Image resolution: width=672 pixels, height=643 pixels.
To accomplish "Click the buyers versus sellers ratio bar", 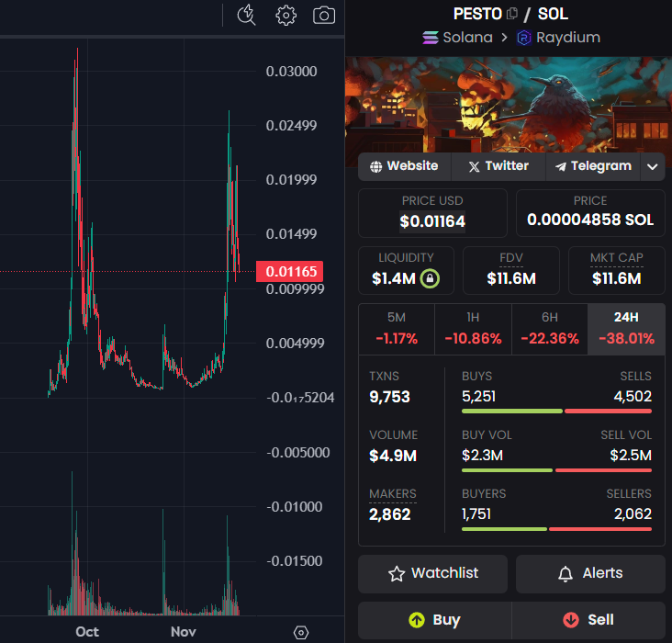I will tap(556, 529).
